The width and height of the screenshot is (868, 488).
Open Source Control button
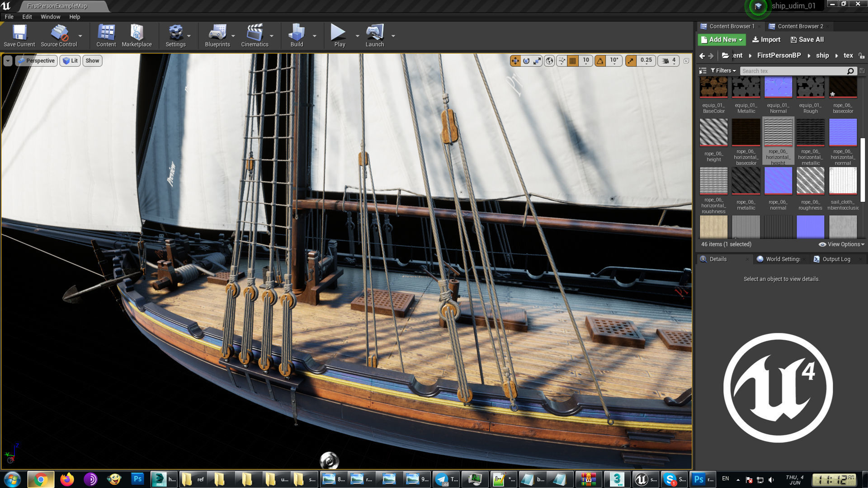click(59, 36)
